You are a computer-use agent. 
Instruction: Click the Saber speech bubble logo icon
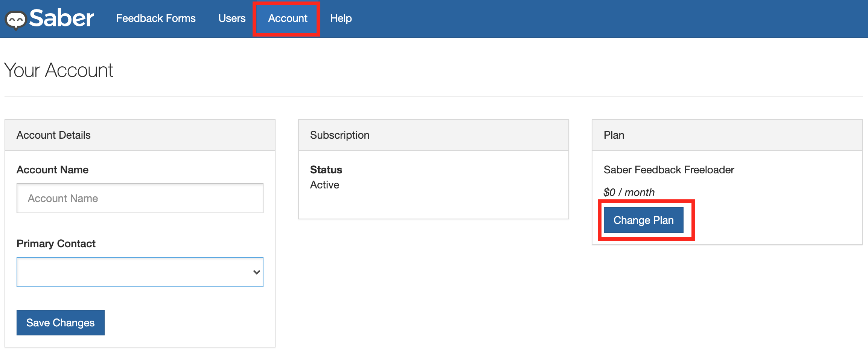tap(16, 20)
